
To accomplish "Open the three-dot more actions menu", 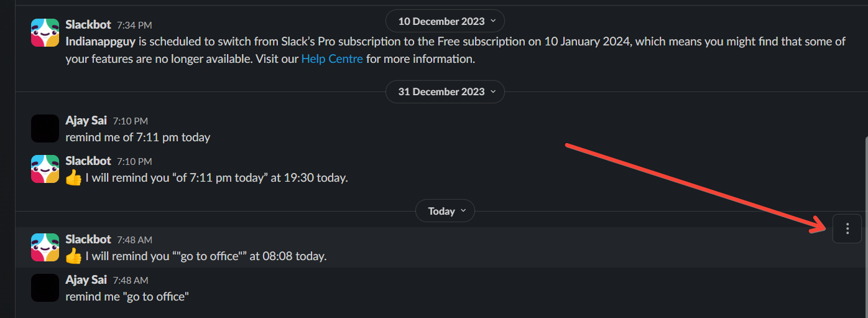I will click(x=847, y=229).
